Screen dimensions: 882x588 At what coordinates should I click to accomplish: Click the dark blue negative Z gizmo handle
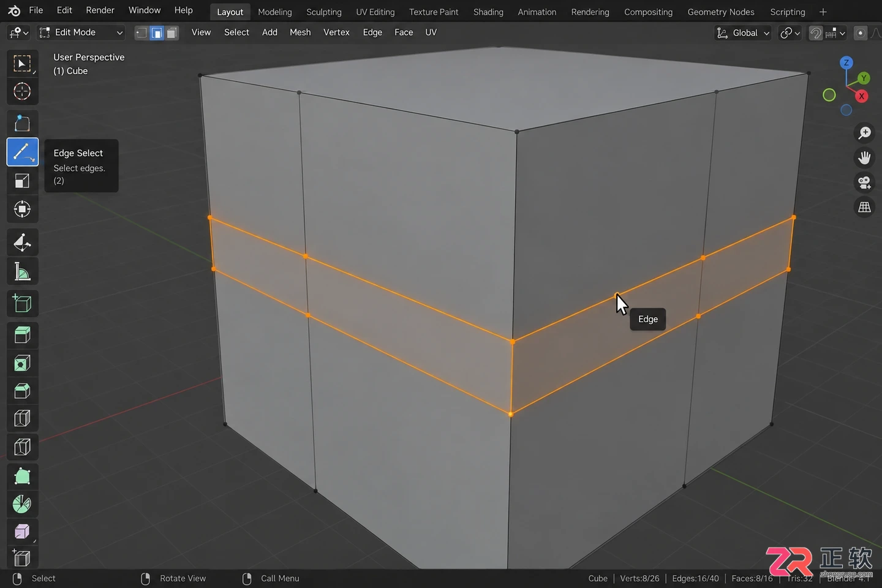[846, 110]
